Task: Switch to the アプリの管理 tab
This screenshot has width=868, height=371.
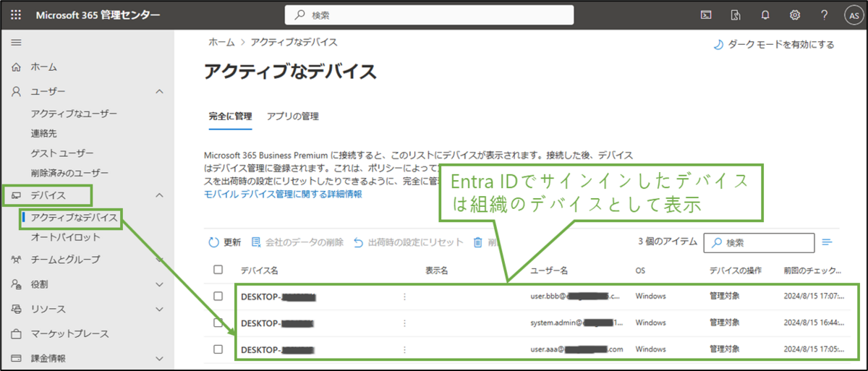Action: coord(293,116)
